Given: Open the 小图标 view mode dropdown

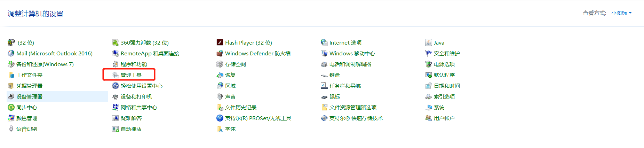Looking at the screenshot, I should 621,13.
